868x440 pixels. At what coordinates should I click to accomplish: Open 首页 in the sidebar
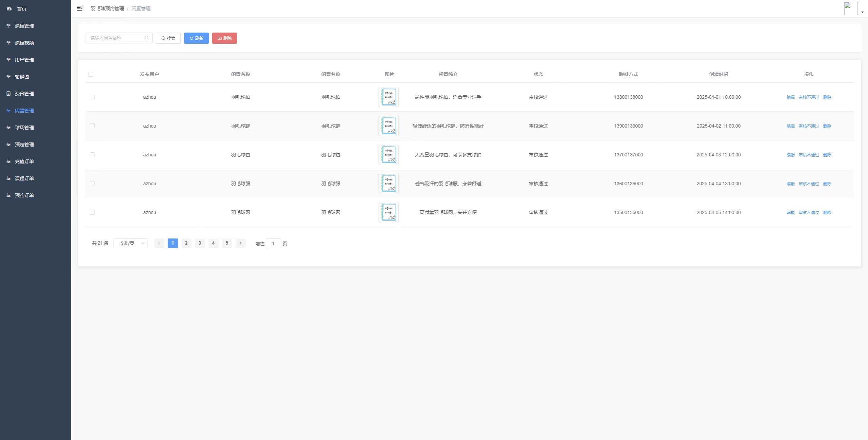pos(36,8)
